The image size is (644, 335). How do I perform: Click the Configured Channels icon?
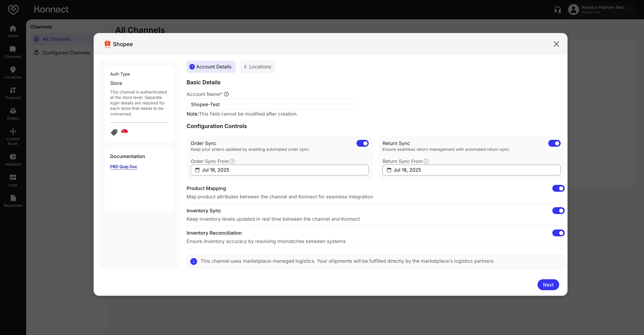[36, 53]
